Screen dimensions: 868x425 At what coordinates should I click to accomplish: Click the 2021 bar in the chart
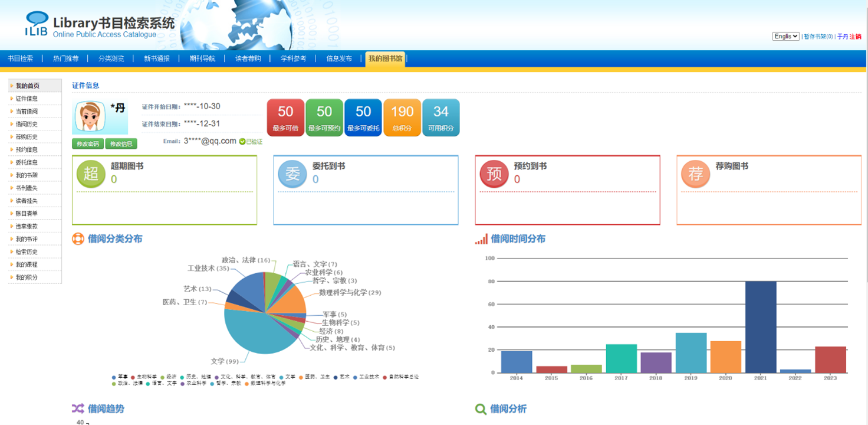[x=761, y=326]
